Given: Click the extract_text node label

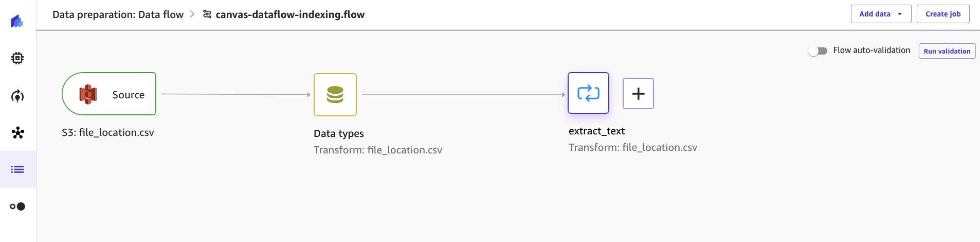Looking at the screenshot, I should coord(596,131).
